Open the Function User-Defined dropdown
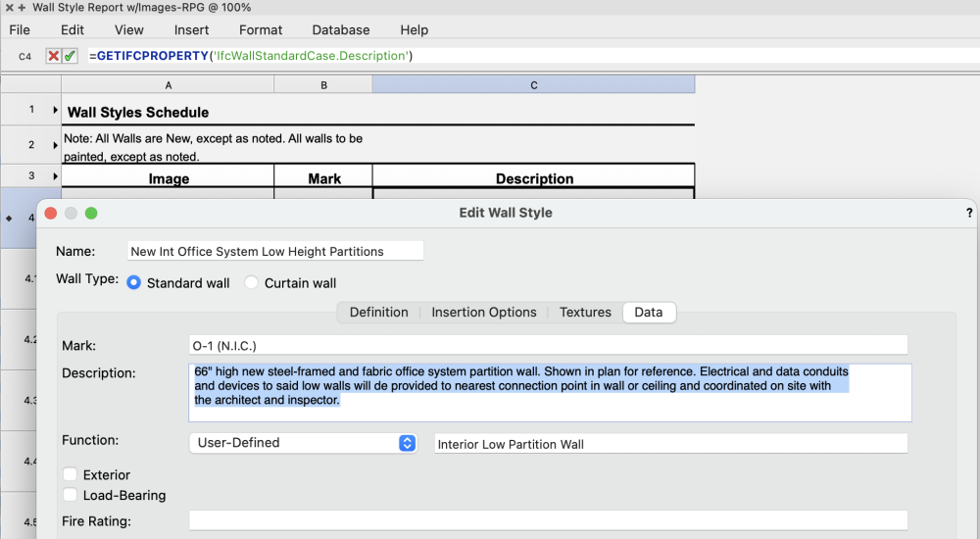The width and height of the screenshot is (980, 539). 303,443
